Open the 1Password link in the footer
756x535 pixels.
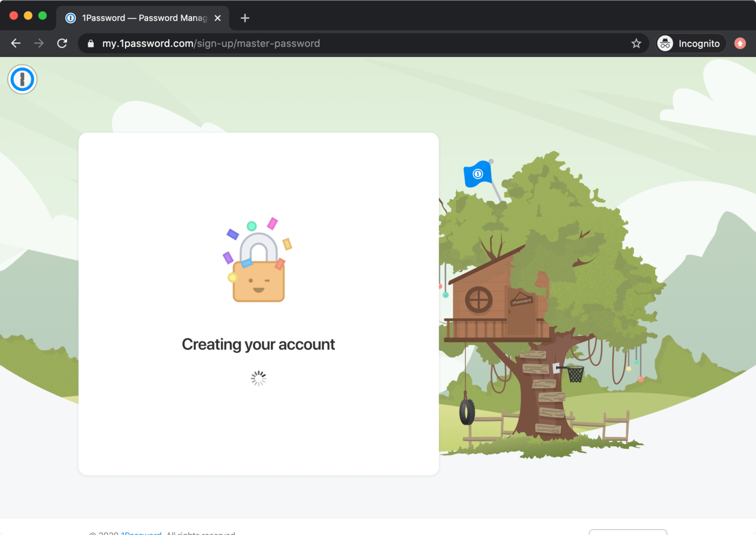click(x=141, y=532)
